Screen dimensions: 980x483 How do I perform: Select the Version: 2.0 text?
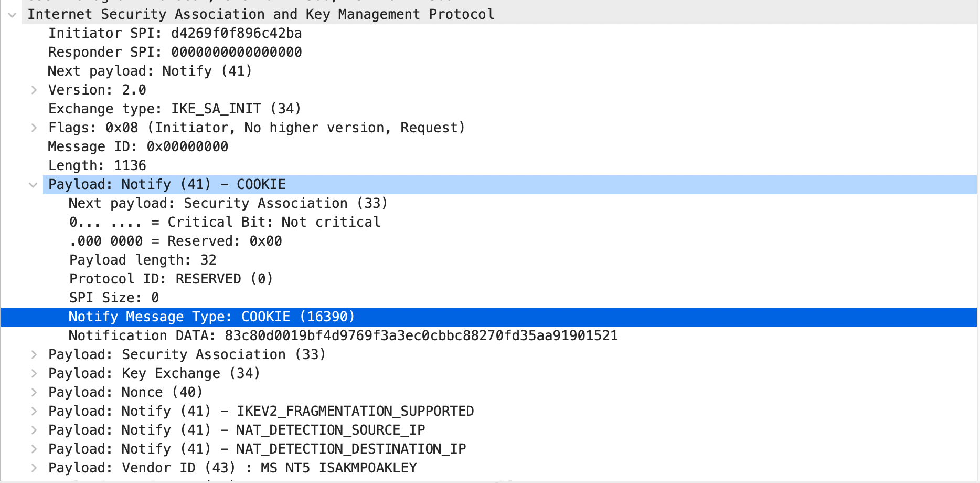[97, 90]
